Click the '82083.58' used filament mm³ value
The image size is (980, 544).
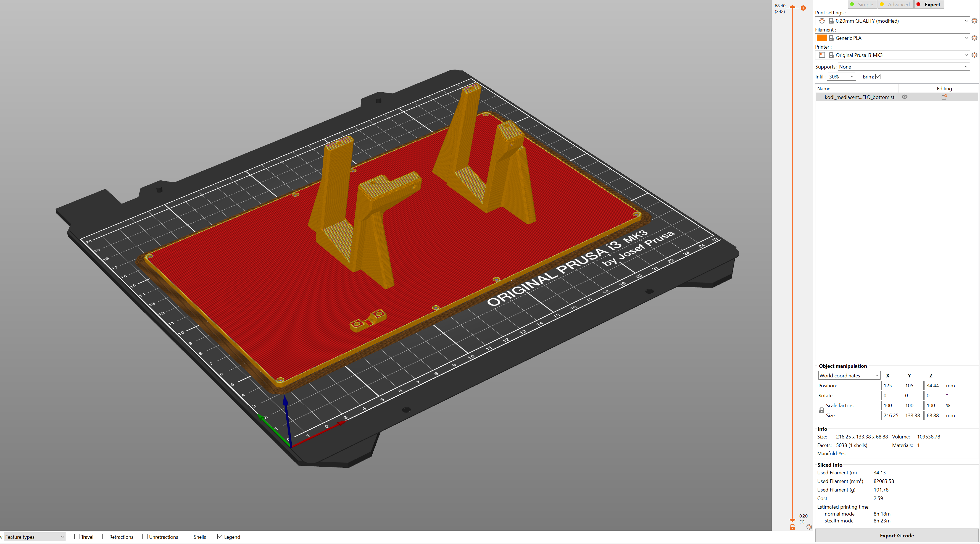[883, 481]
